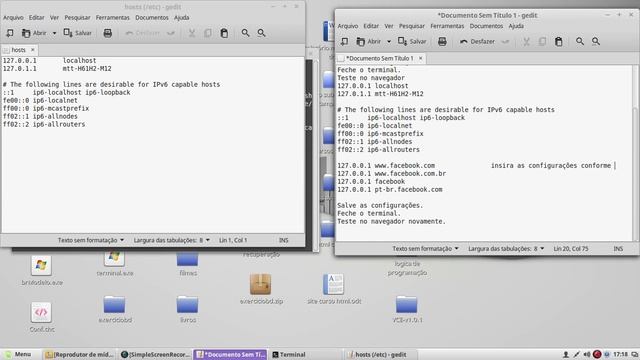Screen dimensions: 640x360
Task: Open Documentos menu in hosts window
Action: click(x=152, y=18)
